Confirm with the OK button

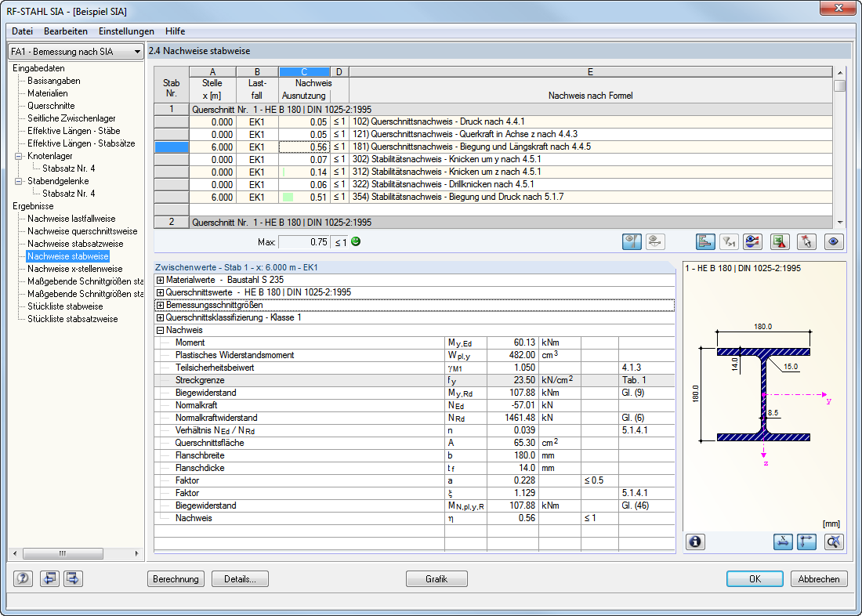coord(755,579)
